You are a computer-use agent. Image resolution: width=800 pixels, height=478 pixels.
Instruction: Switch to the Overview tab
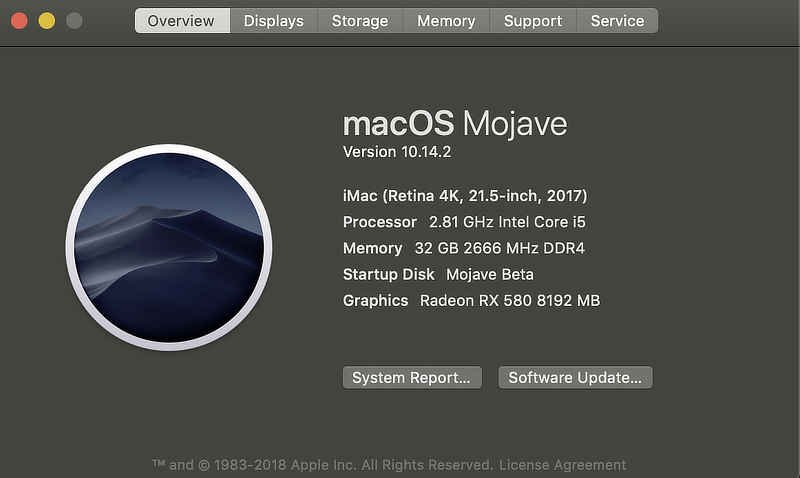coord(182,21)
